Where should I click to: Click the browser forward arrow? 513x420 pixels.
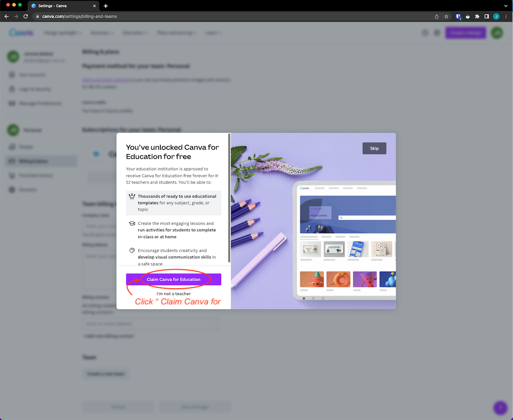pyautogui.click(x=16, y=17)
